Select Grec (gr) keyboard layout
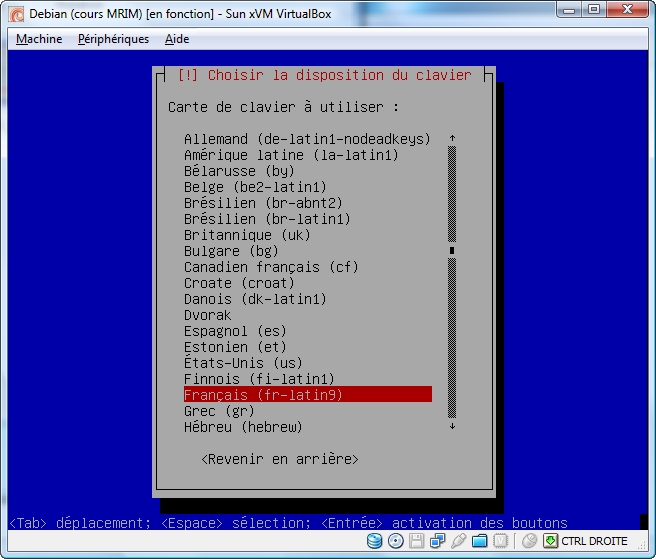Viewport: 656px width, 559px height. (308, 411)
